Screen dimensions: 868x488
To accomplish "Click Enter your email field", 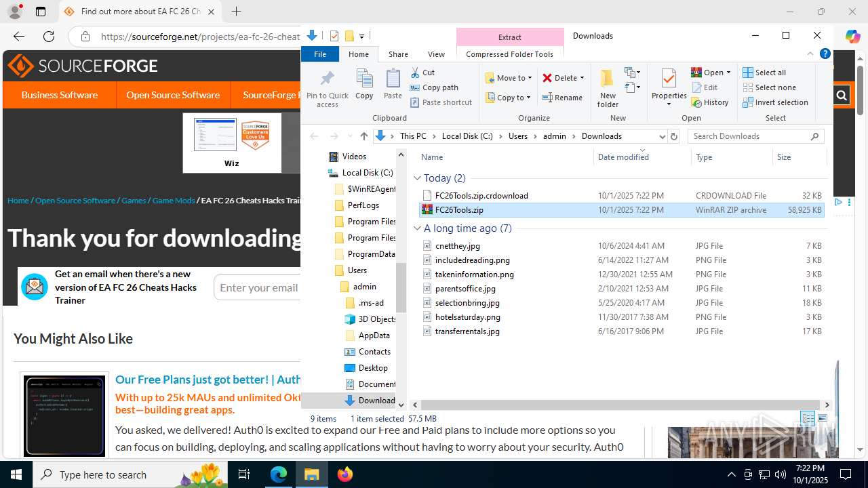I will click(258, 287).
